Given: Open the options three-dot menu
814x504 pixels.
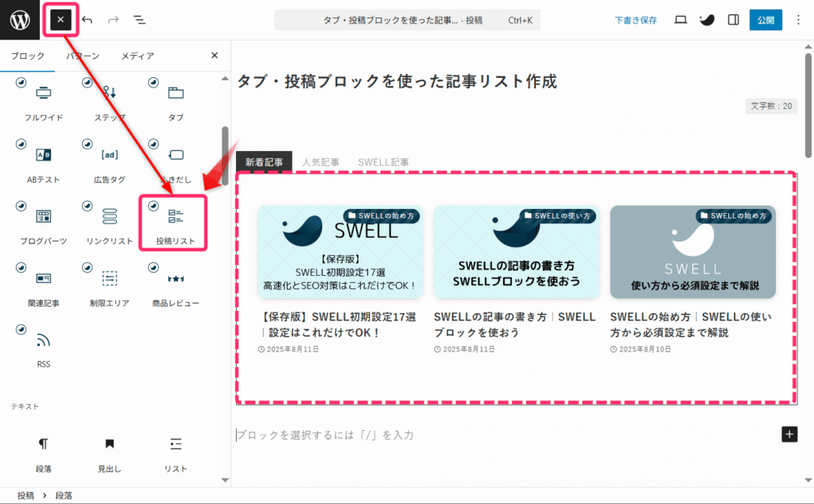Looking at the screenshot, I should pyautogui.click(x=798, y=20).
